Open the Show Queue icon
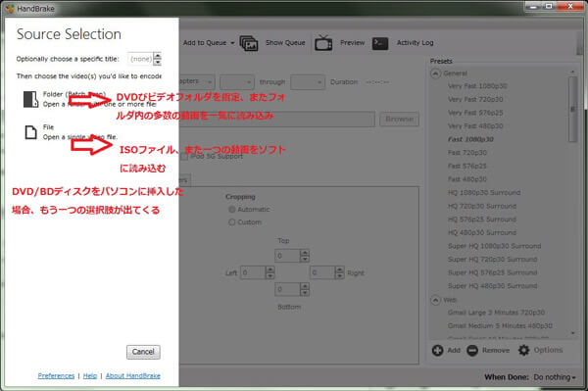Screen dimensions: 588x391 (249, 43)
